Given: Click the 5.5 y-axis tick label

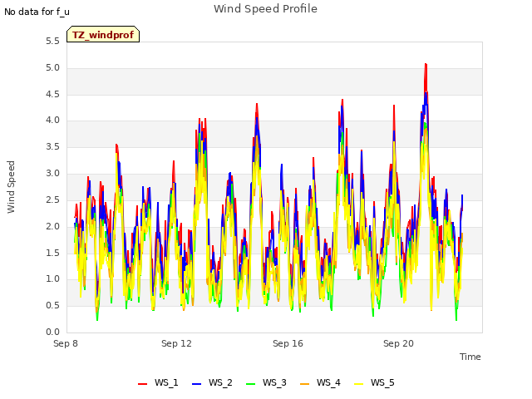Looking at the screenshot, I should click(x=52, y=42).
